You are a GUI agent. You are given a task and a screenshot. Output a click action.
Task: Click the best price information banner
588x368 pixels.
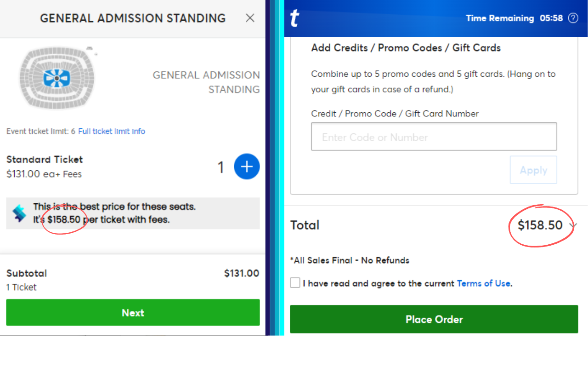point(133,213)
